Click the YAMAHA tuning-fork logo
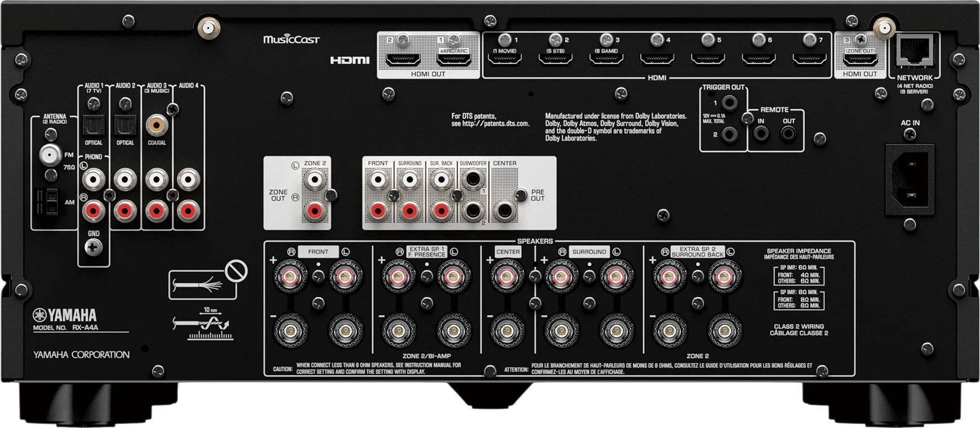This screenshot has width=980, height=428. tap(65, 315)
